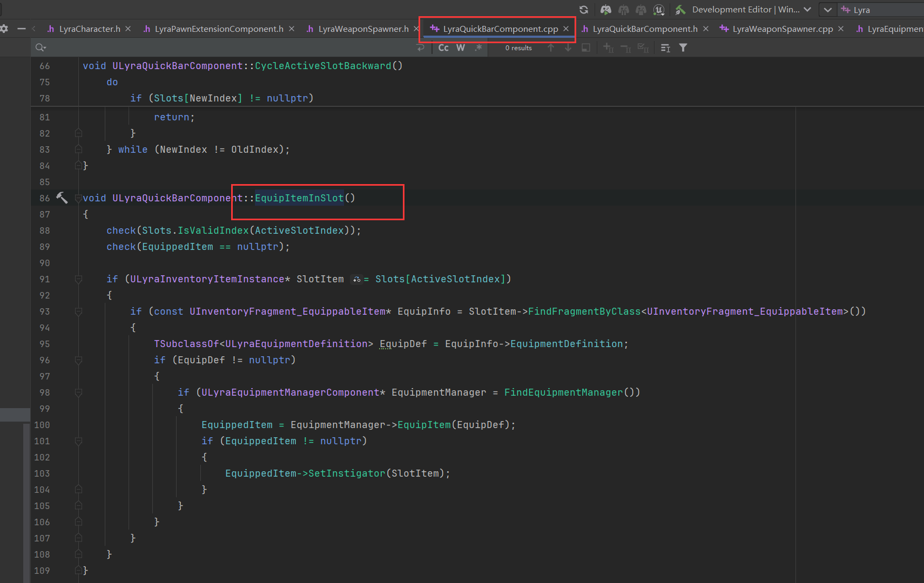This screenshot has height=583, width=924.
Task: Open search history dropdown in find field
Action: [41, 48]
